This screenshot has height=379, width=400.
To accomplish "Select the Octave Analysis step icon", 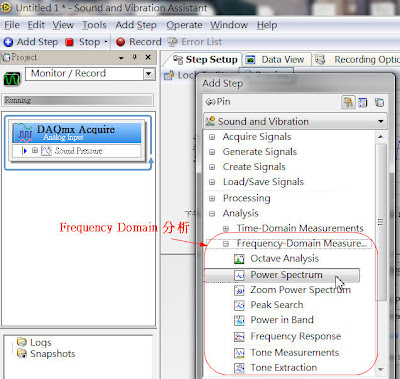I will point(239,259).
